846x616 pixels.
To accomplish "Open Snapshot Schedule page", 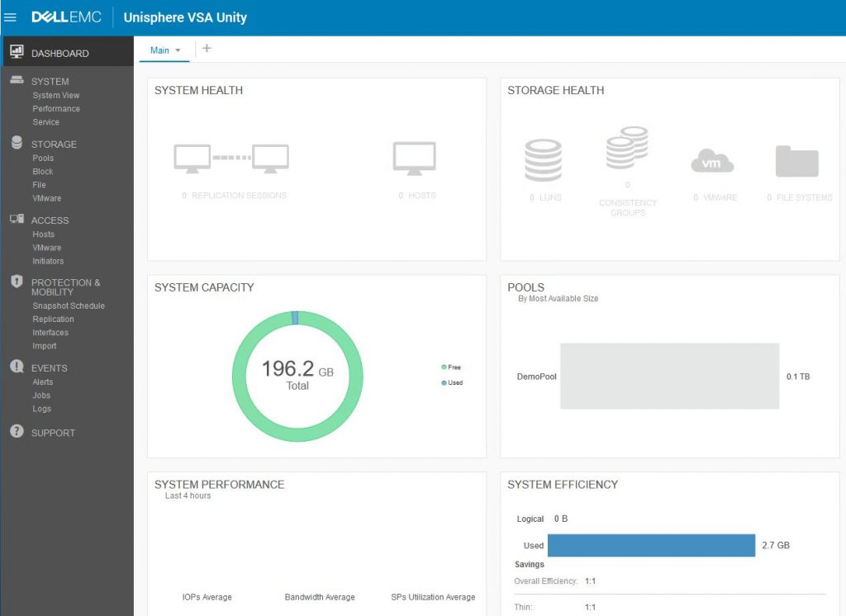I will pos(69,306).
